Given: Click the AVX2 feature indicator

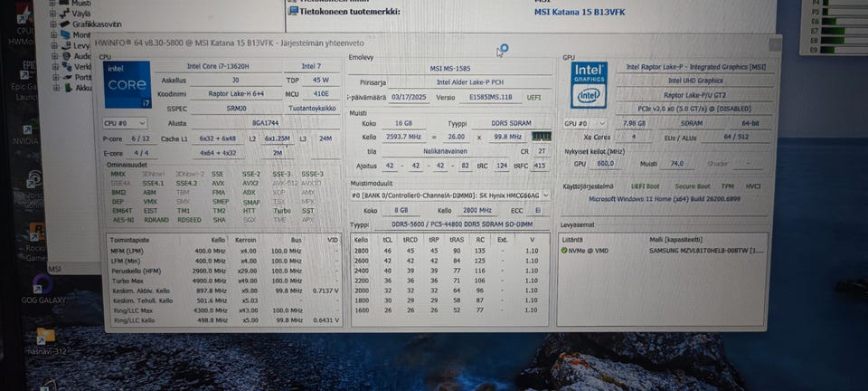Looking at the screenshot, I should (250, 183).
